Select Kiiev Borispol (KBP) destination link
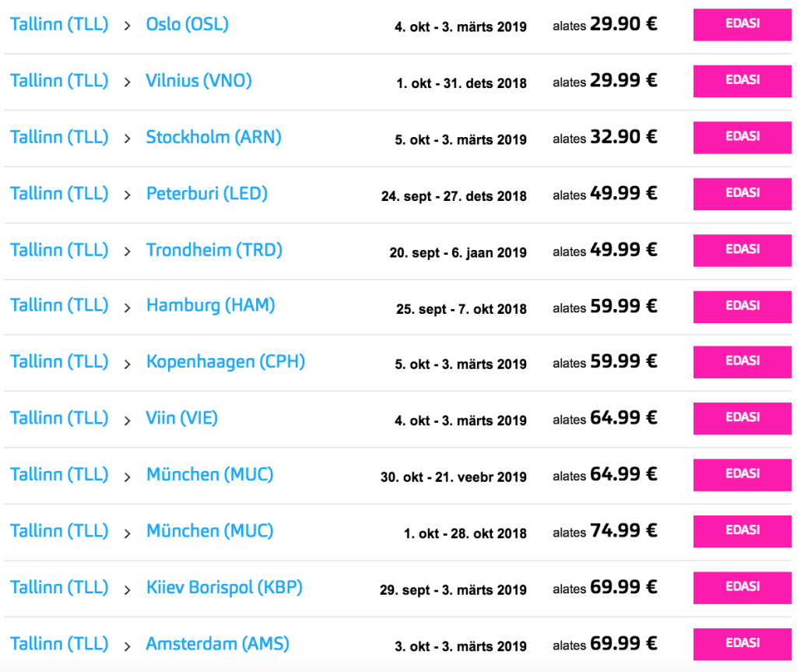Image resolution: width=797 pixels, height=672 pixels. click(224, 588)
